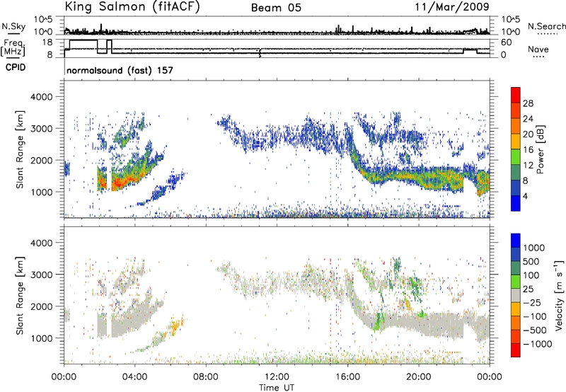Click the '500' label on velocity colorbar

[x=532, y=261]
